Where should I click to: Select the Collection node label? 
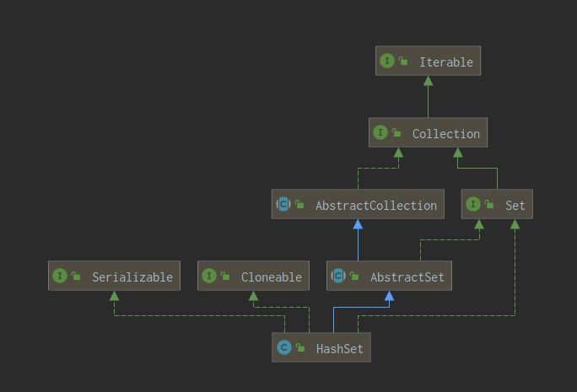pos(445,133)
